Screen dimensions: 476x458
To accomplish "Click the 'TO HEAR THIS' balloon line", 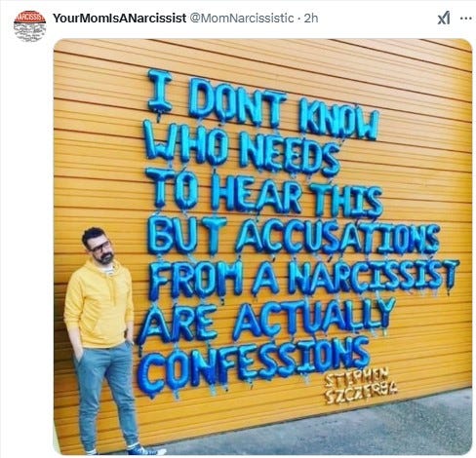I will pyautogui.click(x=263, y=192).
